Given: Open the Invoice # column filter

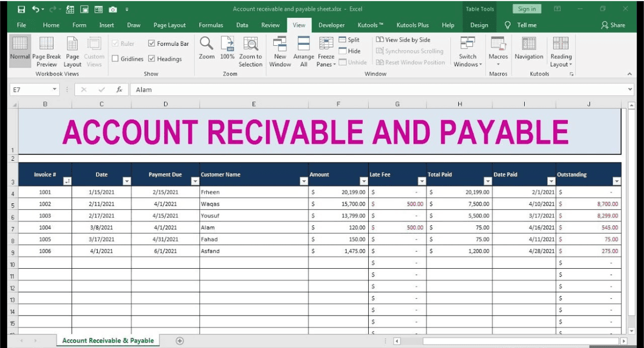Looking at the screenshot, I should pyautogui.click(x=67, y=181).
